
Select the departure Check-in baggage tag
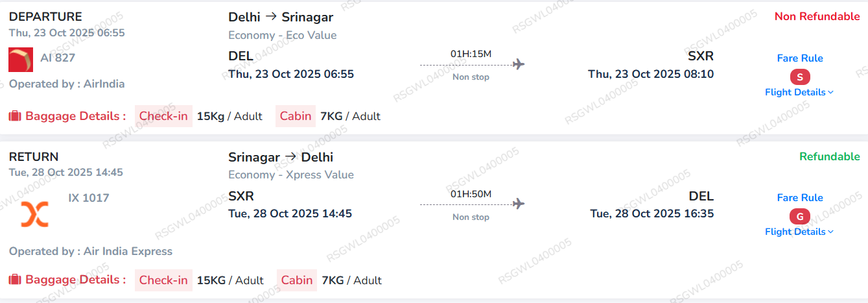(x=164, y=116)
